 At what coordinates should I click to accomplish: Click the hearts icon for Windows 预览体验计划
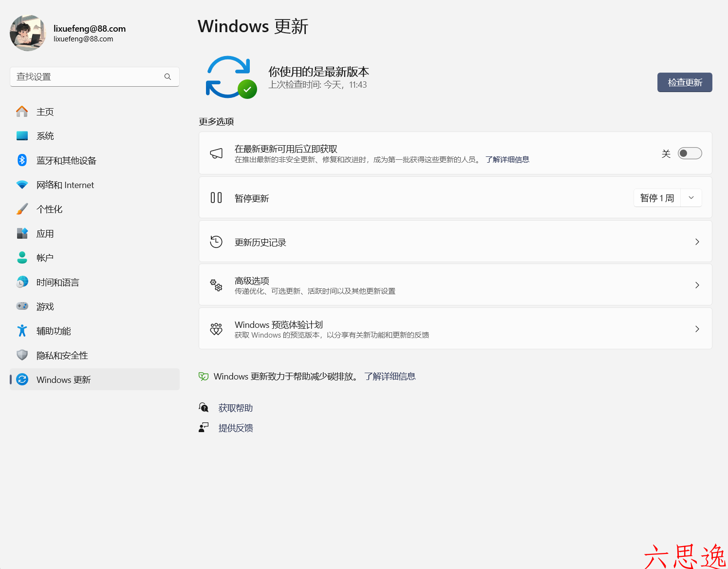coord(216,329)
